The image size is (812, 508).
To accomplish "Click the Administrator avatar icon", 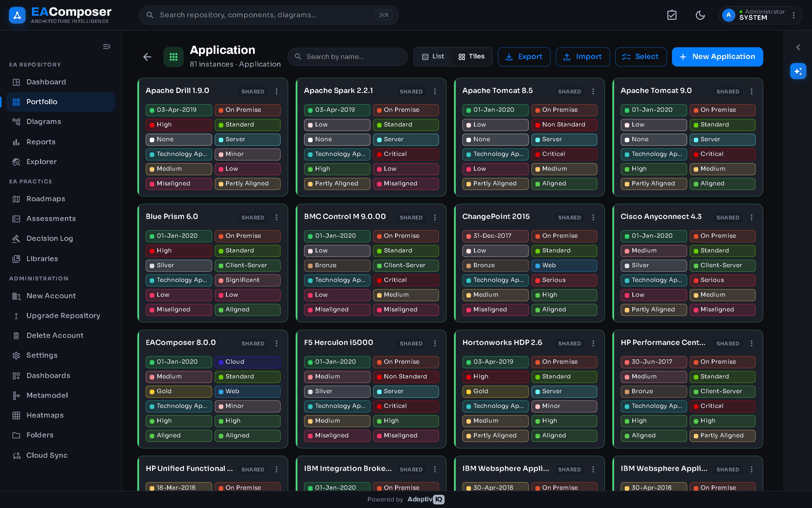I will [x=729, y=15].
